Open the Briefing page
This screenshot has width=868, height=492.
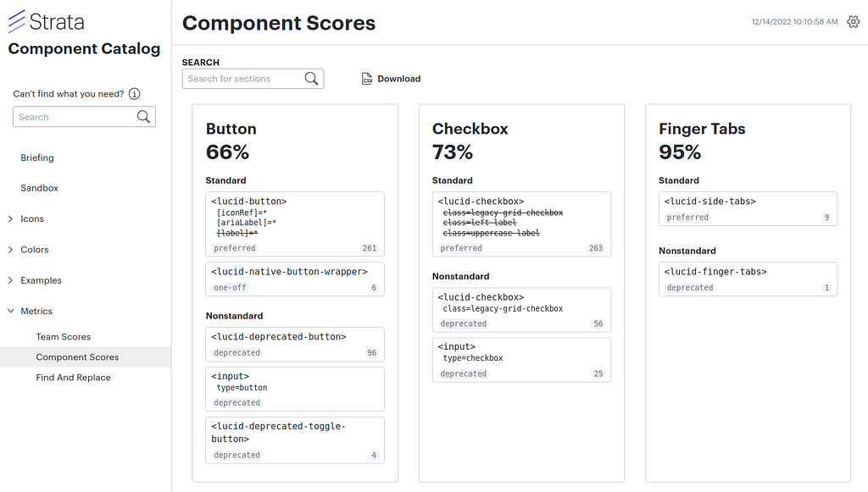point(37,158)
